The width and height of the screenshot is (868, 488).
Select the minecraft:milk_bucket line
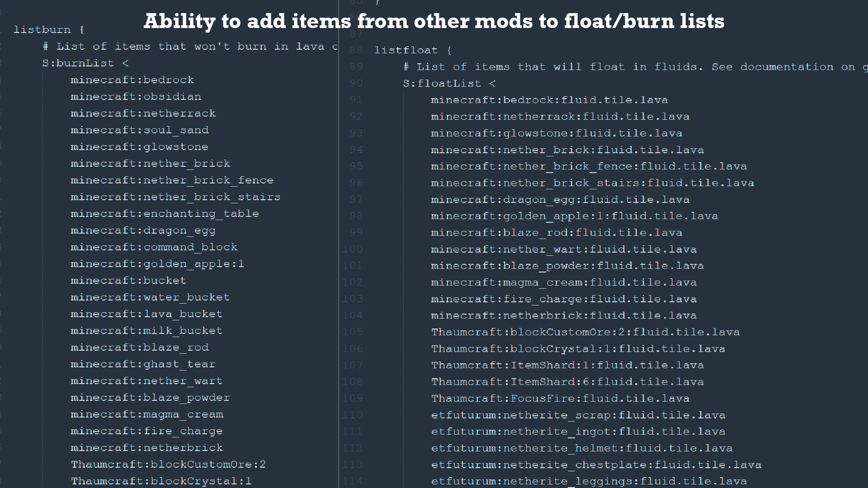[146, 331]
